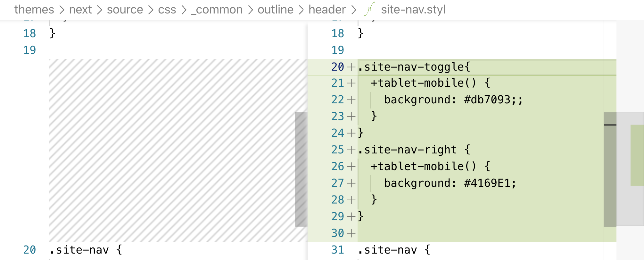
Task: Select the site-nav.styl breadcrumb file name
Action: coord(413,10)
